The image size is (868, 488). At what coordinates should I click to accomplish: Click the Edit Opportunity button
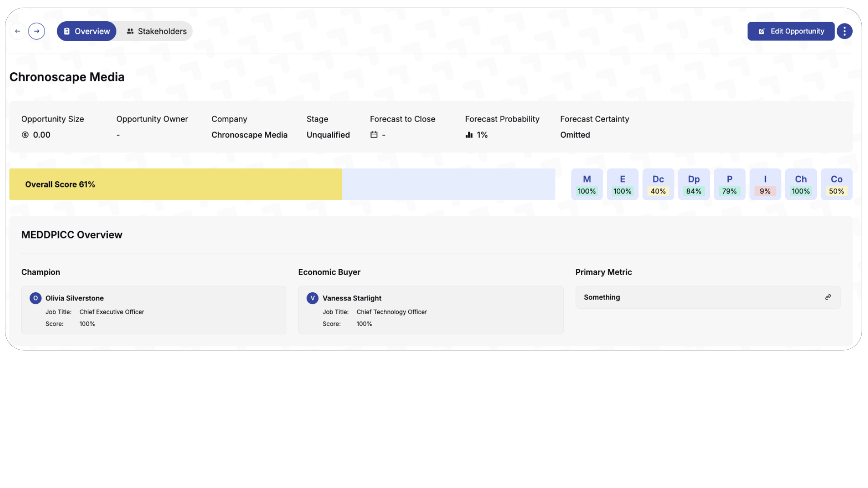pyautogui.click(x=791, y=31)
